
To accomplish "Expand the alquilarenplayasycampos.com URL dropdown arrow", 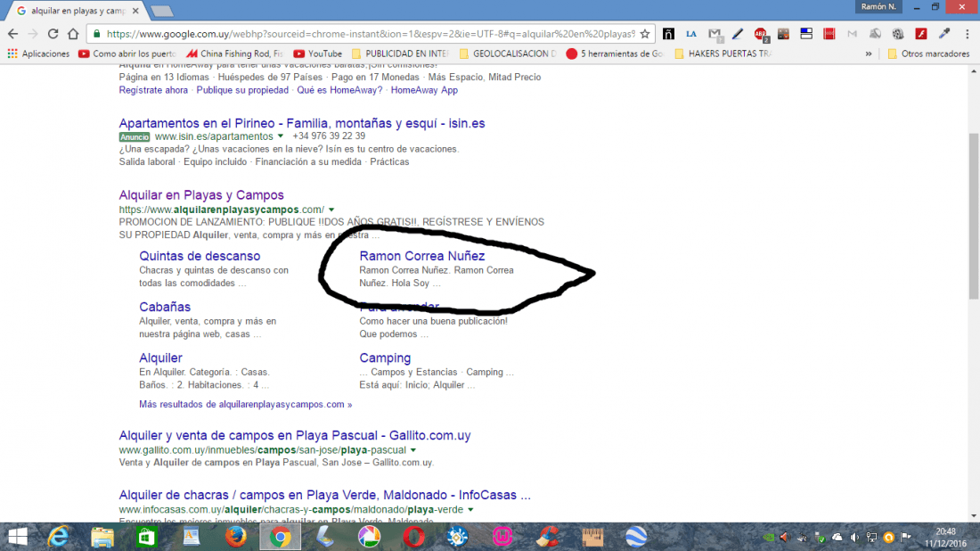I will click(x=331, y=210).
